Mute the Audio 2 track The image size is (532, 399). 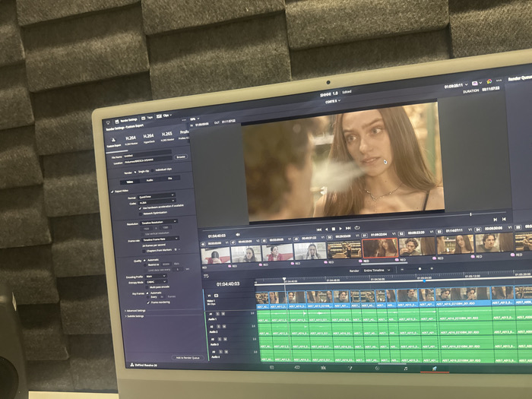224,326
